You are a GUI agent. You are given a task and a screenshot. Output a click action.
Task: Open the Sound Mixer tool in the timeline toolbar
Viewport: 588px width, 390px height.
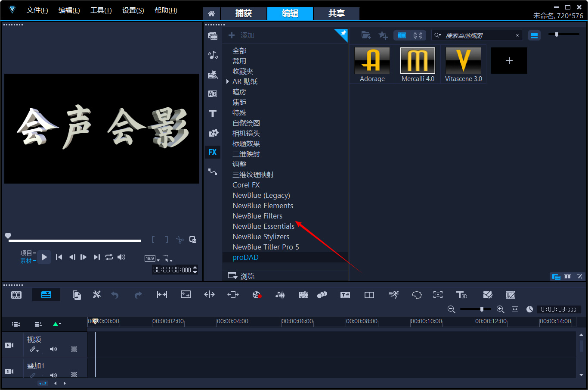pyautogui.click(x=280, y=295)
